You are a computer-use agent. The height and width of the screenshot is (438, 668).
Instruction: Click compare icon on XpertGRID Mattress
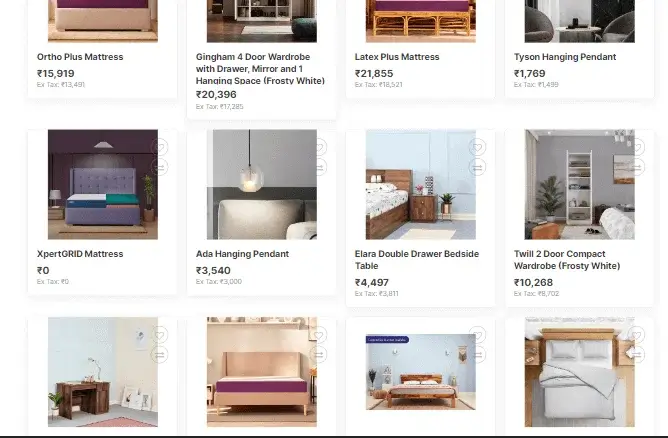(x=160, y=167)
